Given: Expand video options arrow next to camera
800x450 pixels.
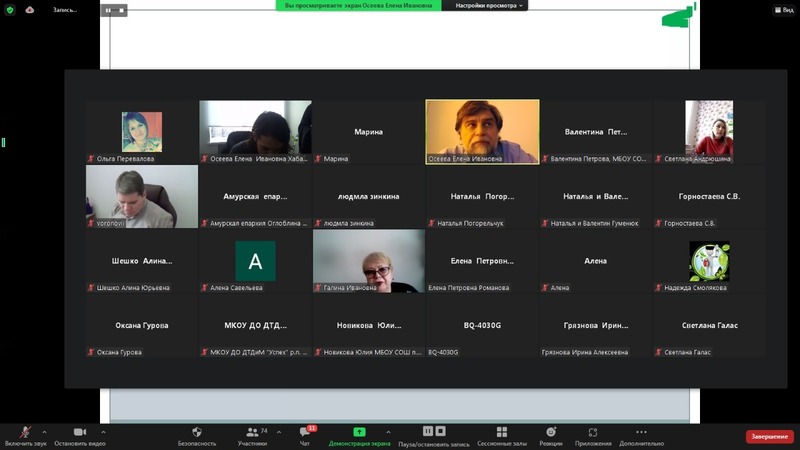Looking at the screenshot, I should click(103, 432).
